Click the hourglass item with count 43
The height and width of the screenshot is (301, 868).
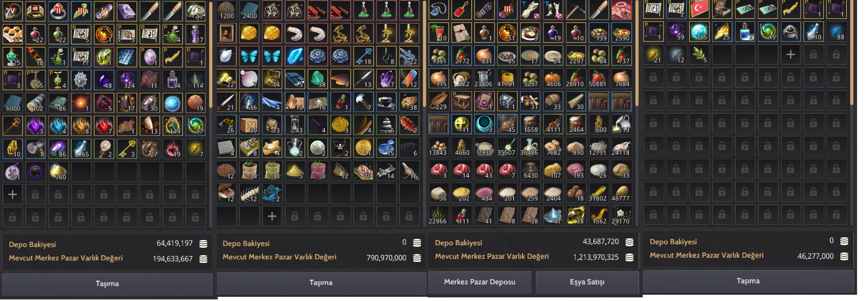[295, 125]
